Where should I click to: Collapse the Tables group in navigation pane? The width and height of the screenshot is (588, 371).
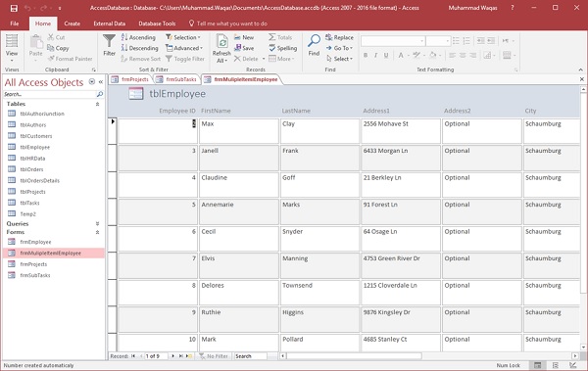tap(97, 104)
